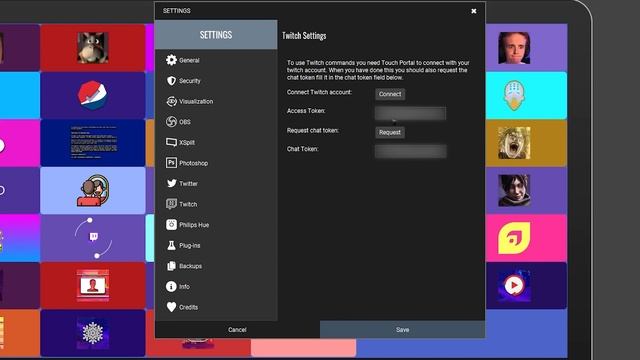
Task: Click the 'Request chat token:' label
Action: pyautogui.click(x=313, y=131)
